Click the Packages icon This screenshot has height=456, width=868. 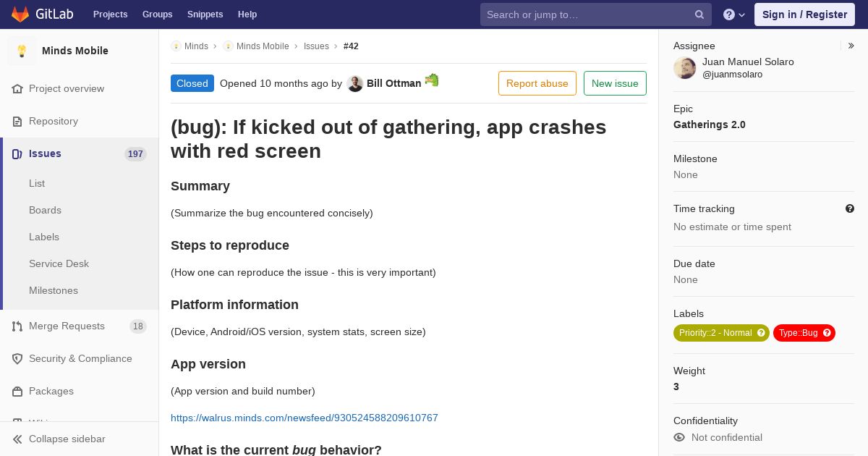[17, 392]
